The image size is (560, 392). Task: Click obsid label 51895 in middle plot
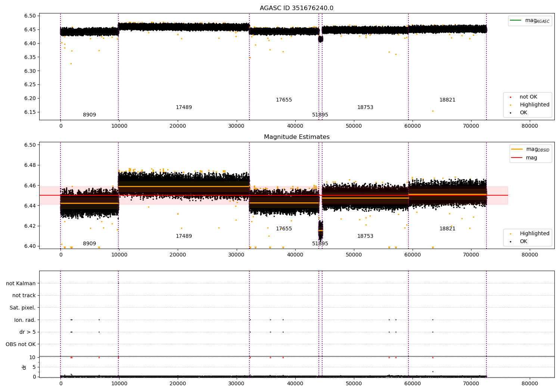click(320, 244)
